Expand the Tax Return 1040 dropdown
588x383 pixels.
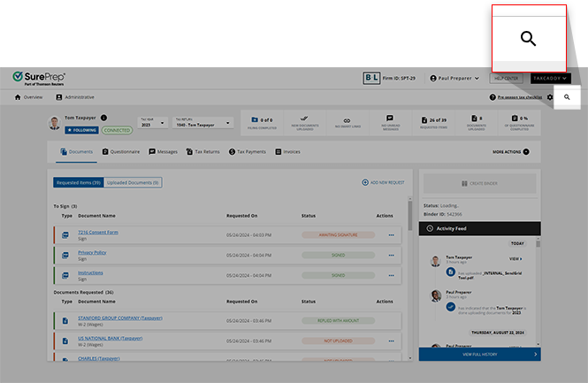point(203,124)
